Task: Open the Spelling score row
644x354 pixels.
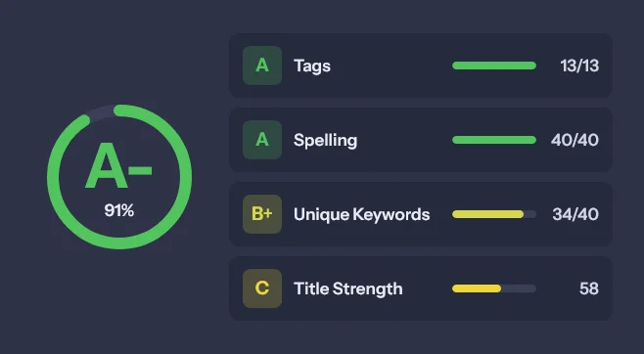Action: pos(421,140)
